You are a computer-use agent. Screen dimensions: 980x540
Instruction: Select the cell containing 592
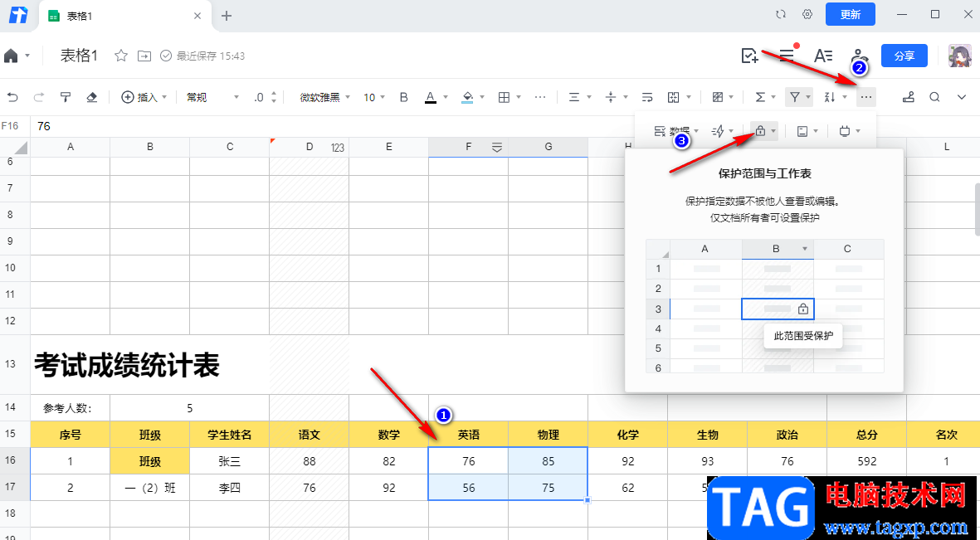867,461
